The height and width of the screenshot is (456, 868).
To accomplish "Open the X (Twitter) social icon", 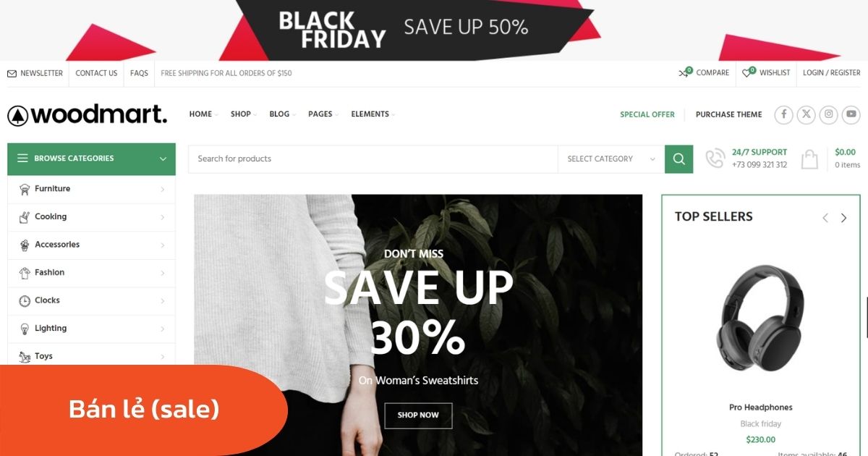I will (806, 114).
